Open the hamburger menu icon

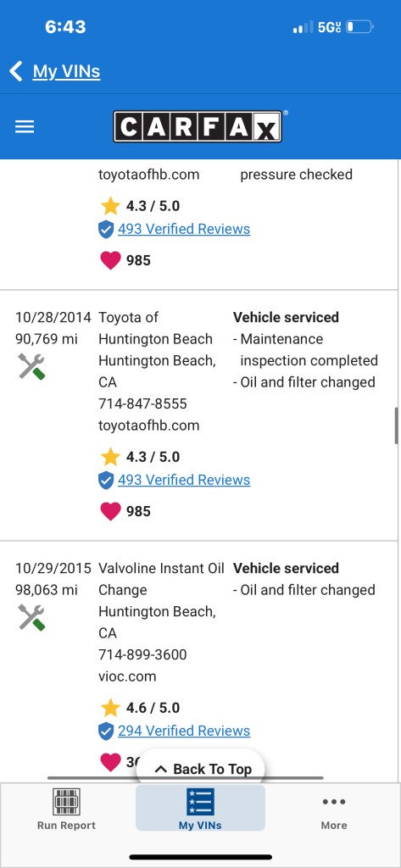click(x=25, y=127)
